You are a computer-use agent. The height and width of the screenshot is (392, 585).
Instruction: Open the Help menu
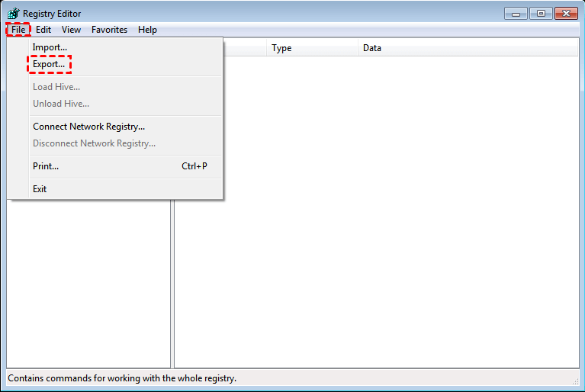tap(147, 30)
